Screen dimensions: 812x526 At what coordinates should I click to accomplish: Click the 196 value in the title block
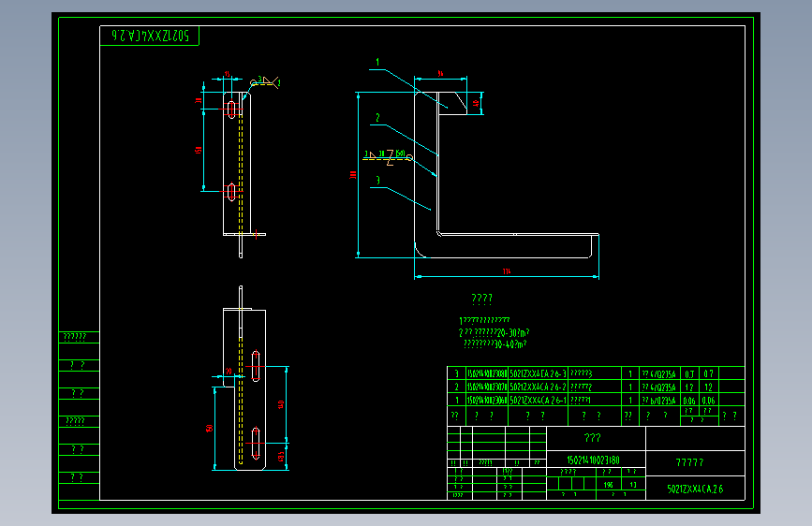609,485
